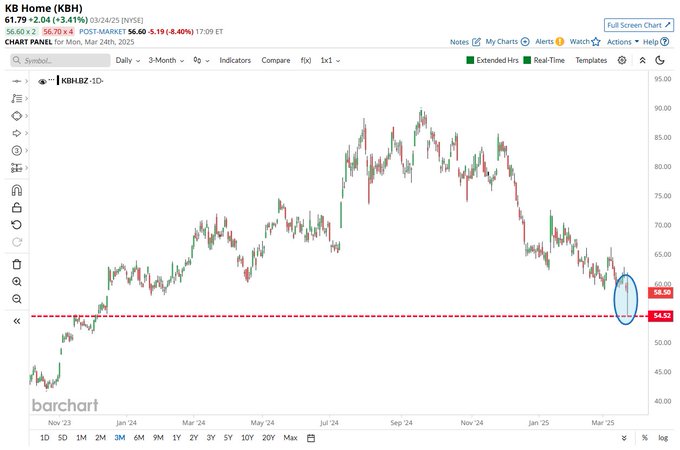Image resolution: width=680 pixels, height=450 pixels.
Task: Toggle the drawings lock icon
Action: (16, 208)
